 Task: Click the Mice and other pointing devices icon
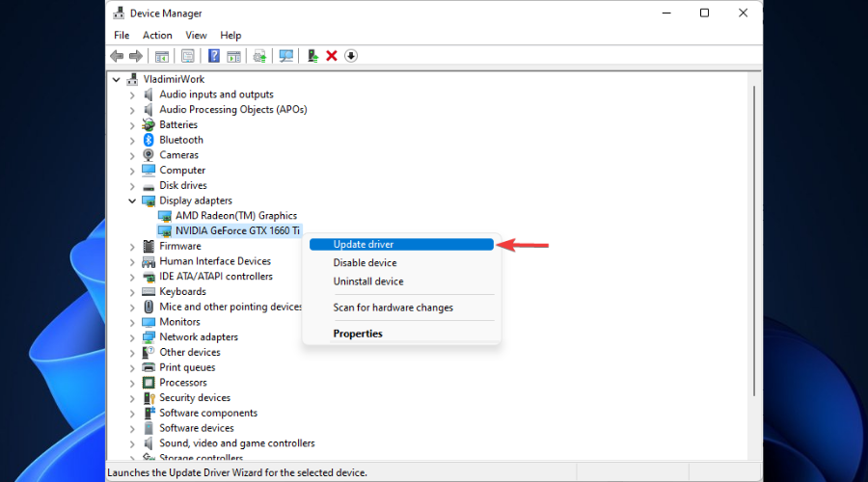pyautogui.click(x=149, y=307)
